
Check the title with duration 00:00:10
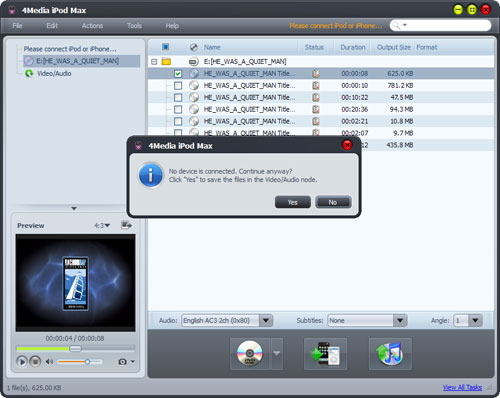click(x=178, y=86)
